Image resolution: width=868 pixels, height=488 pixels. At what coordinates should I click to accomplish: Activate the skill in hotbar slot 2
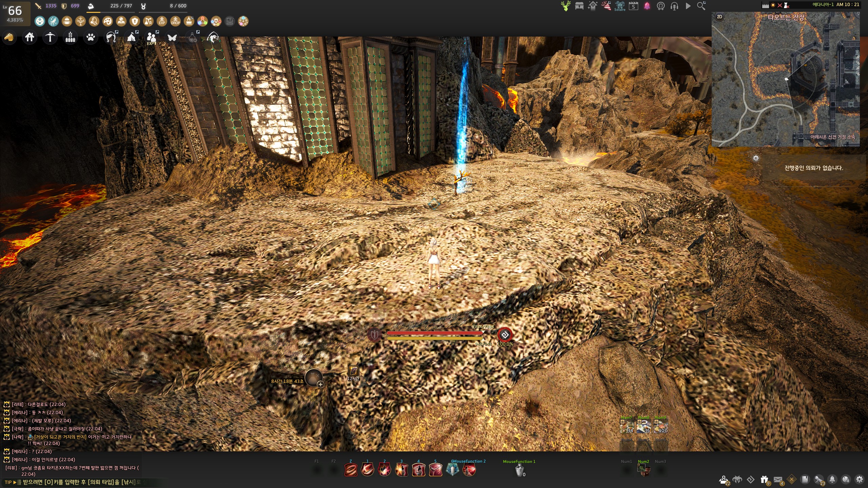pos(384,470)
